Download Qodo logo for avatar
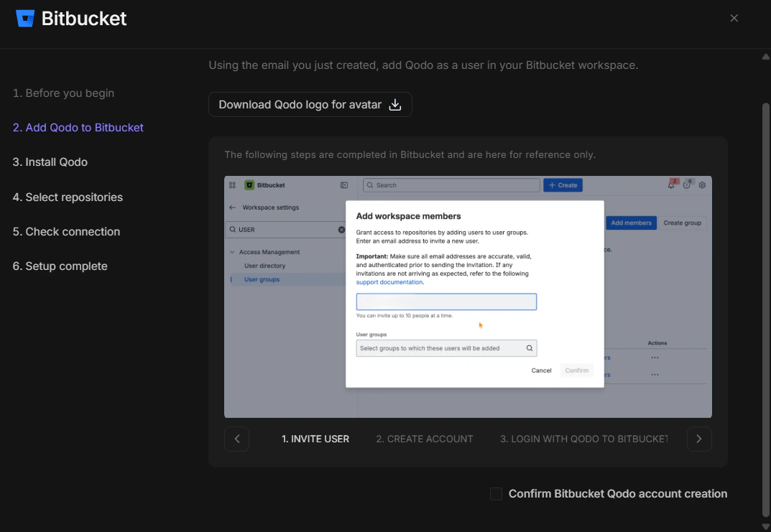771x532 pixels. pyautogui.click(x=310, y=105)
